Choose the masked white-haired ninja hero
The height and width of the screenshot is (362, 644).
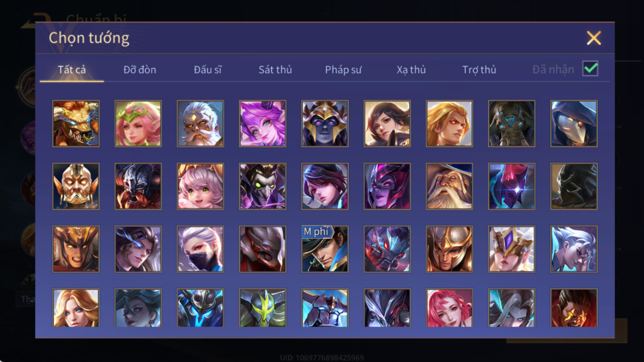point(201,249)
